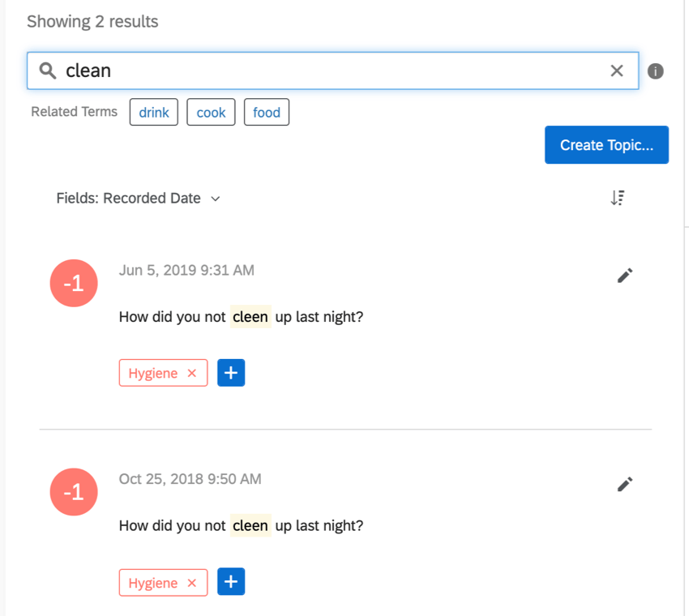Clear the search box with the X icon

[x=617, y=71]
